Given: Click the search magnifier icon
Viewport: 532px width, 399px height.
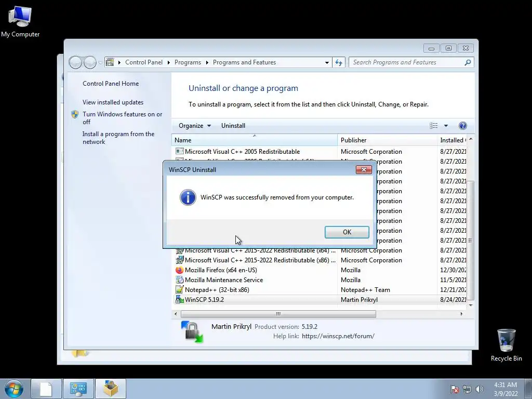Looking at the screenshot, I should 468,62.
